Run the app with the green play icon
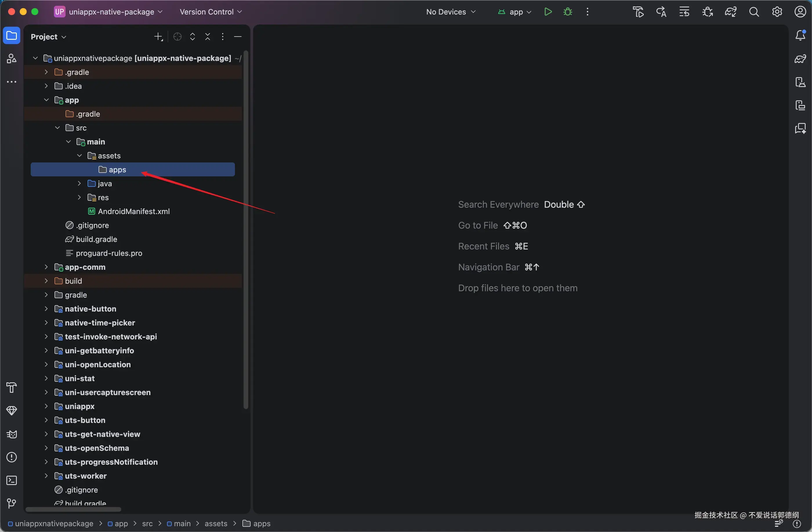Screen dimensions: 812x532 548,12
